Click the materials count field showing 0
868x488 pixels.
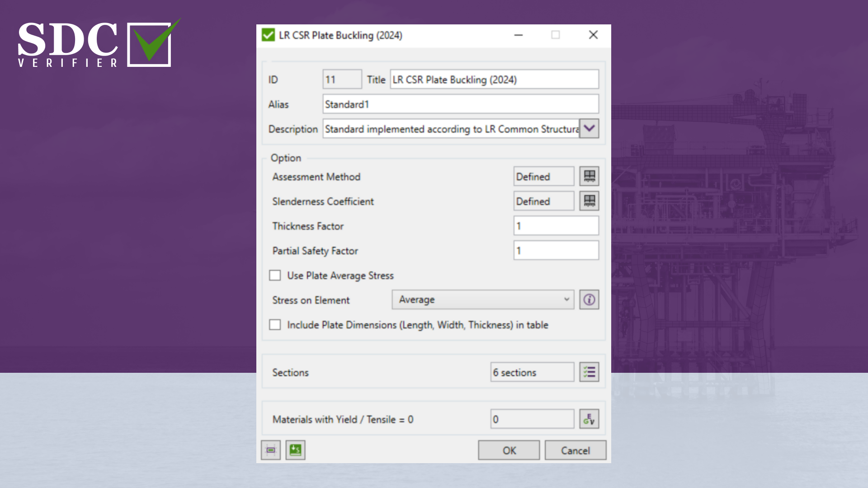coord(532,419)
